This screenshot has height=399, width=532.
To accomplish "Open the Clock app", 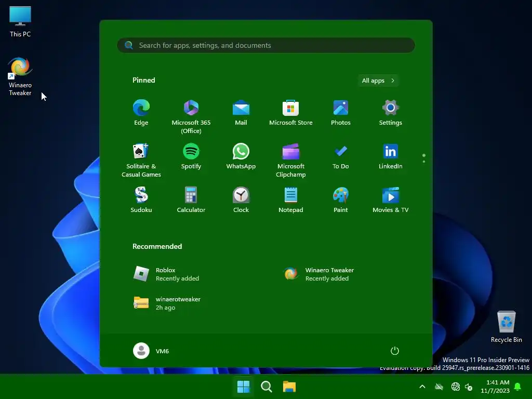I will pos(241,200).
